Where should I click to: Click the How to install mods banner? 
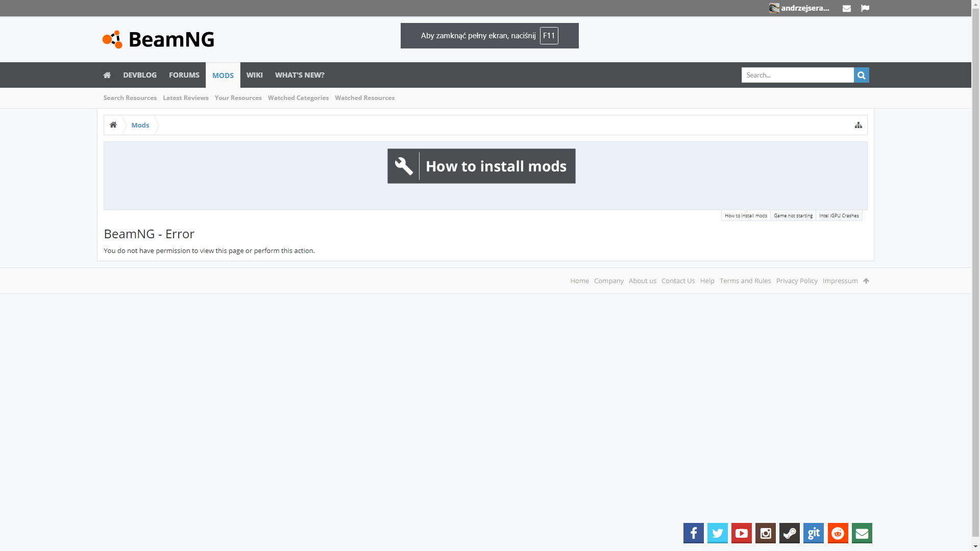point(481,166)
